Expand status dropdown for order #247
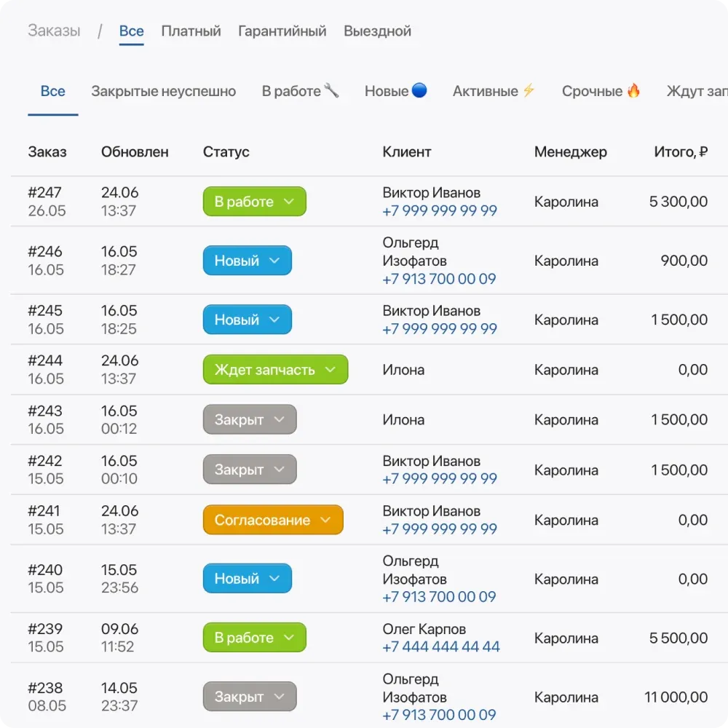 click(254, 202)
